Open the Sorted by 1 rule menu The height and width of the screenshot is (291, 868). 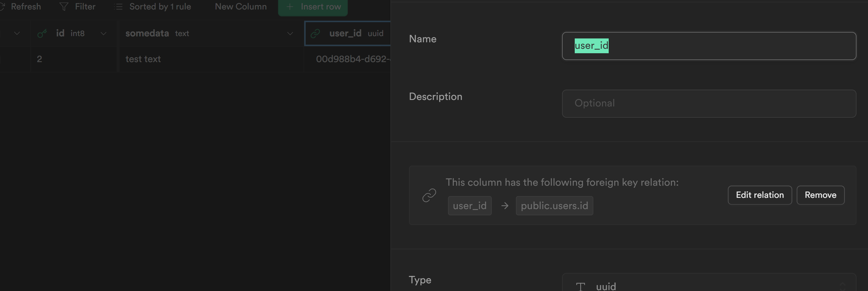pyautogui.click(x=153, y=7)
